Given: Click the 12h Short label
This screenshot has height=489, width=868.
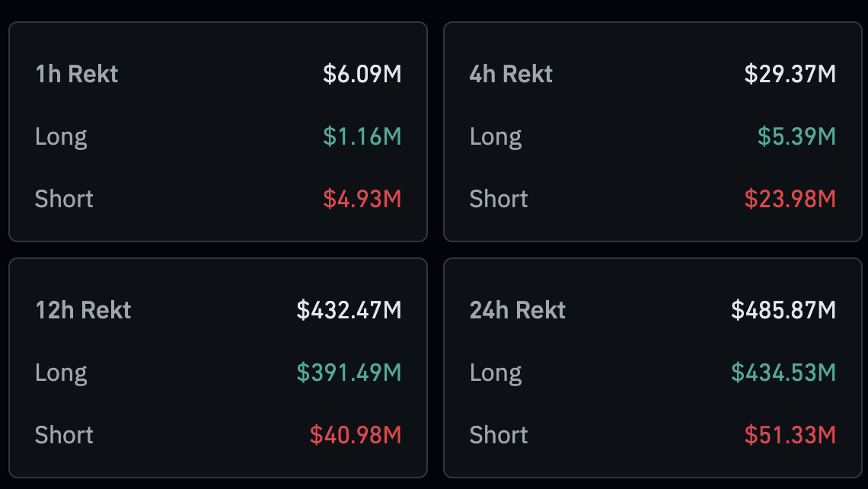Looking at the screenshot, I should 64,435.
